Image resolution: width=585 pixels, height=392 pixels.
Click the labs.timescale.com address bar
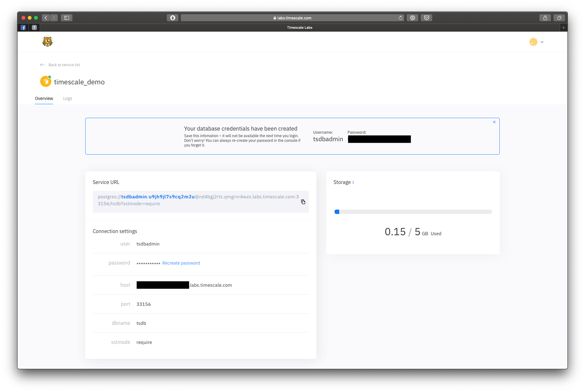(292, 18)
